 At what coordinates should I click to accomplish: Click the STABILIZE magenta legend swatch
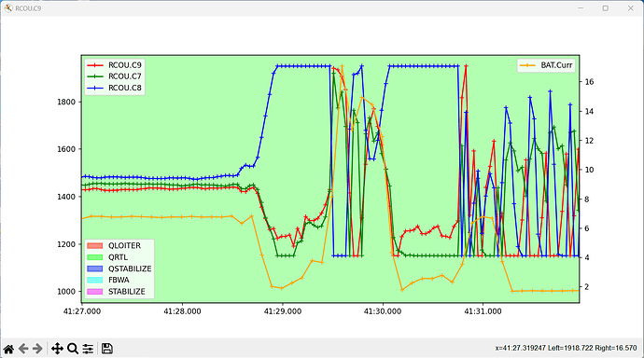point(95,292)
